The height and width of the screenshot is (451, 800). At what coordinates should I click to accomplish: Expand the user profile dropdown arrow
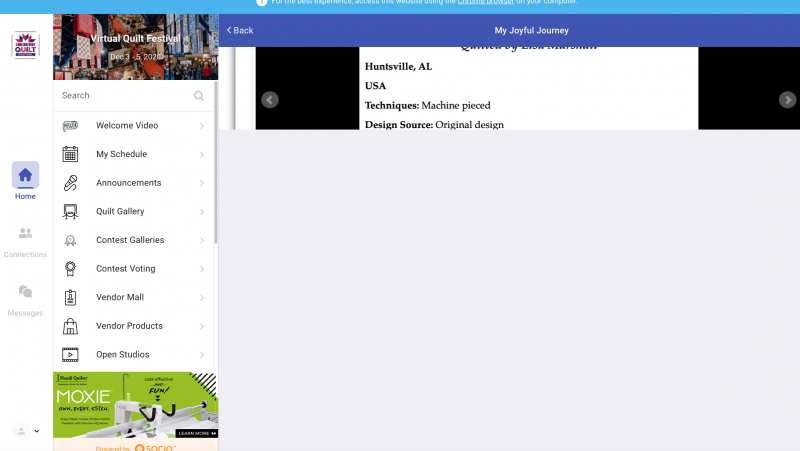click(37, 431)
